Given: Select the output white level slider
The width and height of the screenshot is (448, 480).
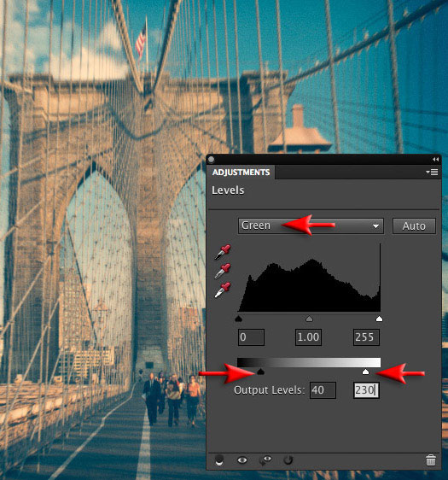Looking at the screenshot, I should (365, 372).
